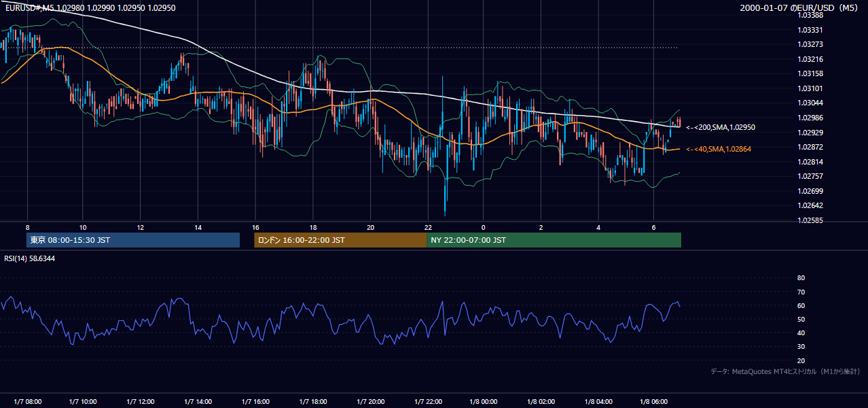Click the 1/8 04:00 time label
This screenshot has width=868, height=408.
pos(598,401)
